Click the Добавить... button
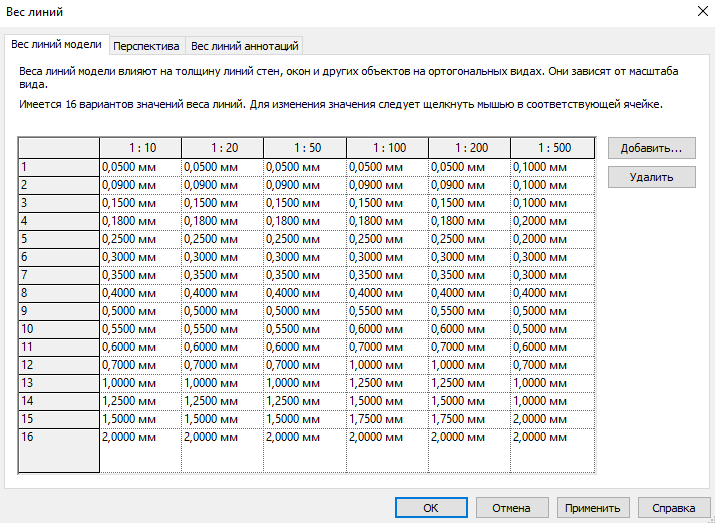 click(651, 147)
